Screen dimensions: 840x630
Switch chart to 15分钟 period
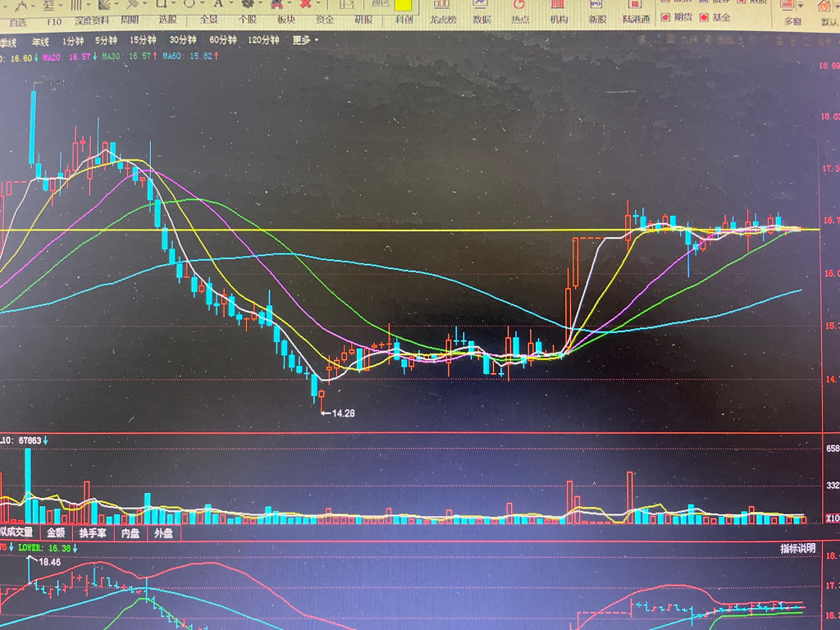click(143, 40)
